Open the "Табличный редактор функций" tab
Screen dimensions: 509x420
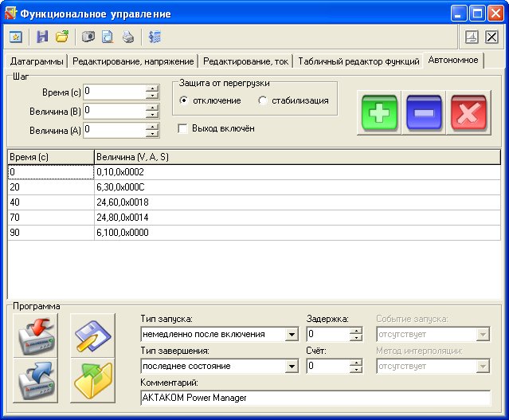coord(358,61)
